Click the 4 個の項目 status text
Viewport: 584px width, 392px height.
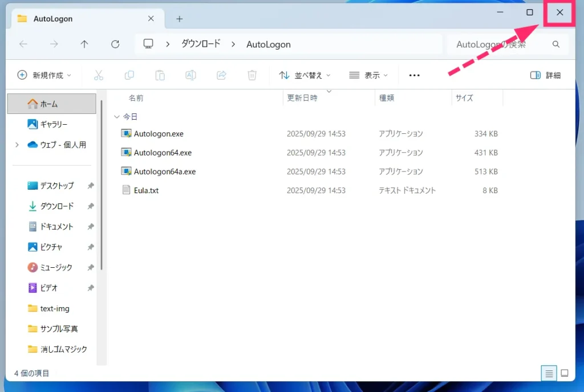(32, 373)
